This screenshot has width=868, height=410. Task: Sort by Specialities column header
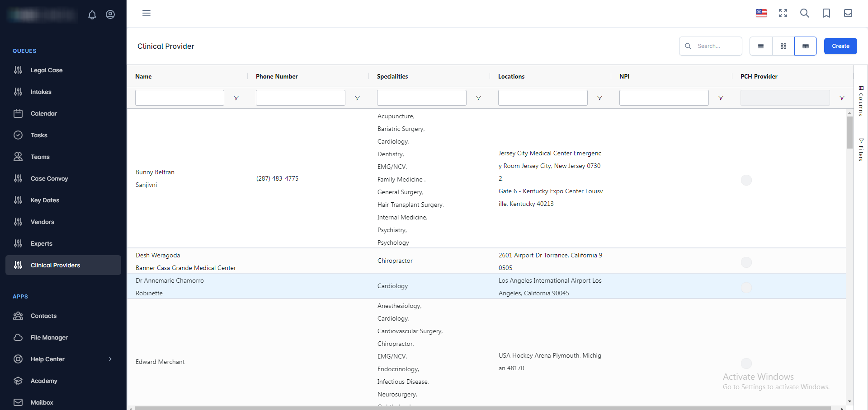pyautogui.click(x=392, y=76)
